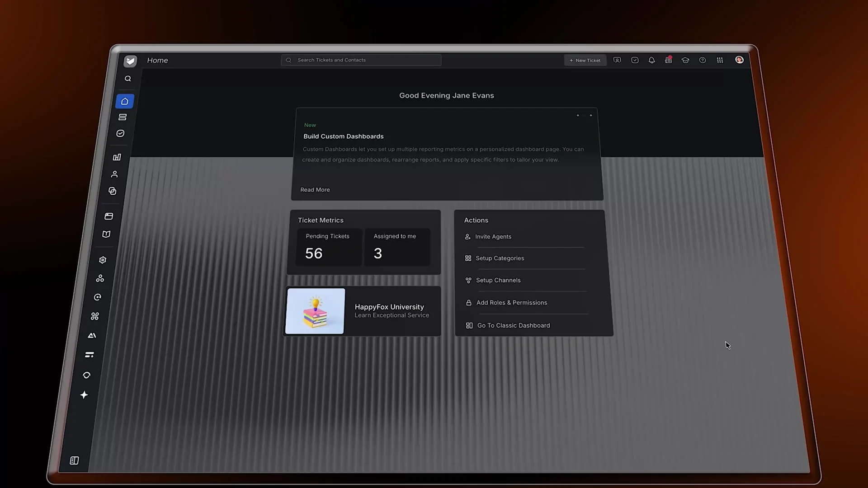Viewport: 868px width, 488px height.
Task: Open the announcements icon with red dot
Action: [669, 60]
